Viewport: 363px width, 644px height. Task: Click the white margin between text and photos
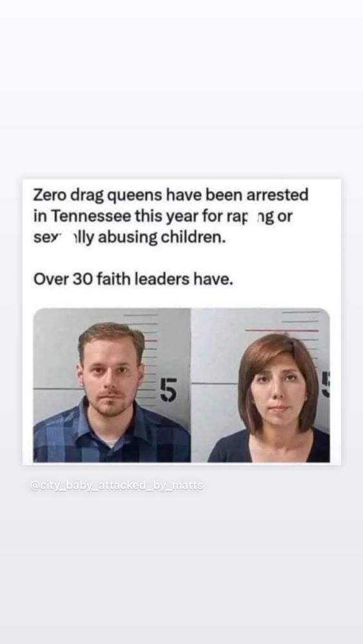[x=181, y=298]
